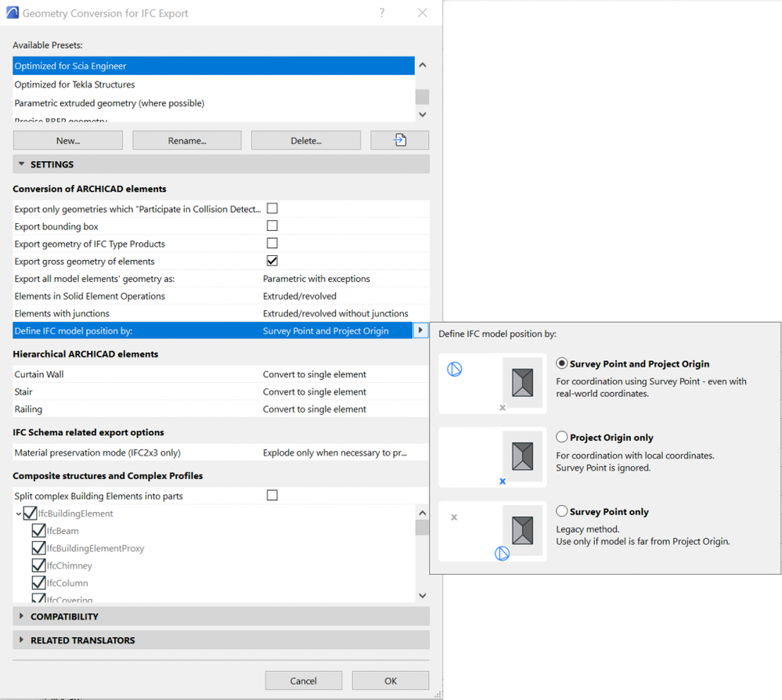Select preset Optimized for Scia Engineer
Screen dimensions: 782x700
point(214,66)
